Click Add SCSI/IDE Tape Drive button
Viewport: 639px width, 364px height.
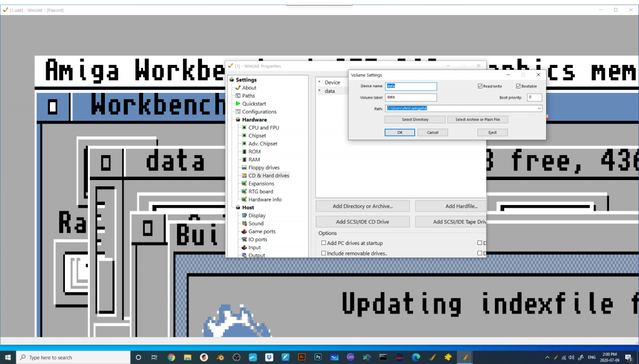click(451, 221)
